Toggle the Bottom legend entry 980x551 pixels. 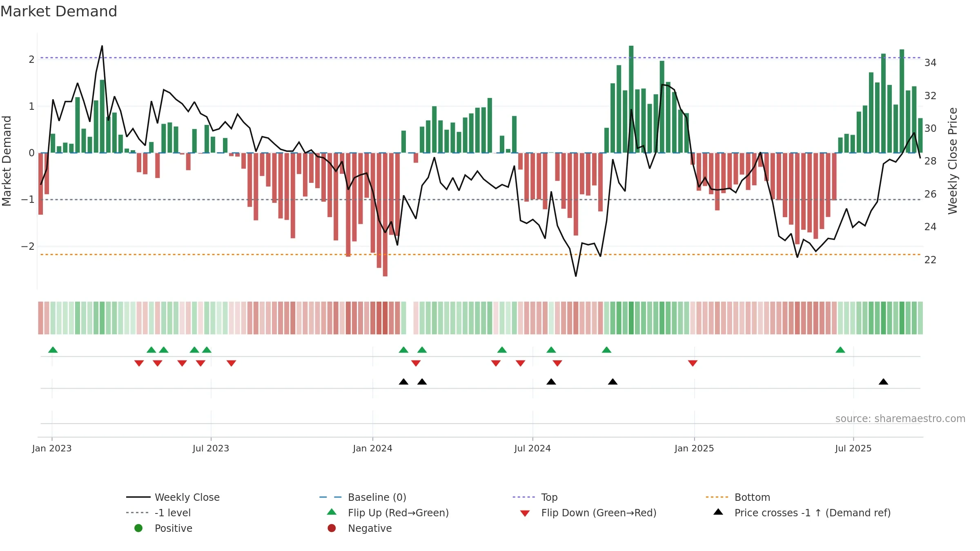click(738, 497)
